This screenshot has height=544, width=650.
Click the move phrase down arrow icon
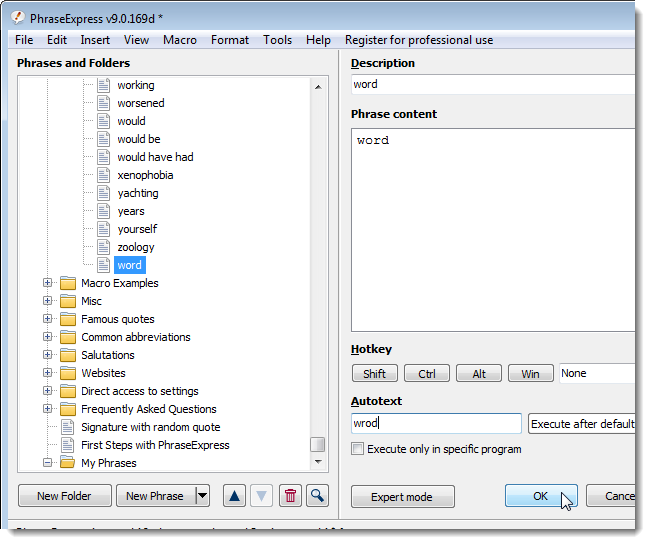pos(261,495)
